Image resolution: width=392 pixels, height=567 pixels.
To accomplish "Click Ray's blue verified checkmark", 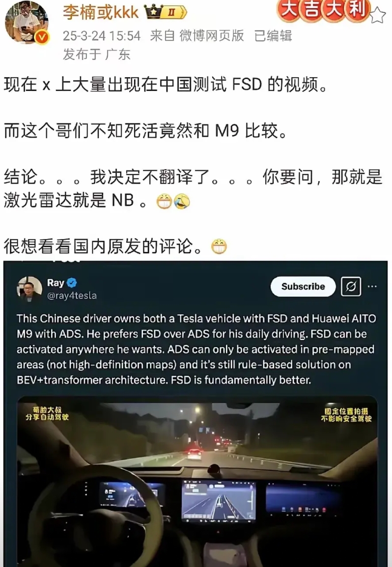I will pyautogui.click(x=72, y=282).
